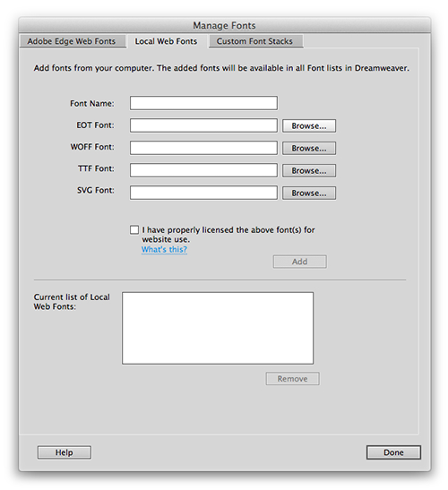Browse for a TTF font file
This screenshot has width=448, height=490.
[309, 170]
